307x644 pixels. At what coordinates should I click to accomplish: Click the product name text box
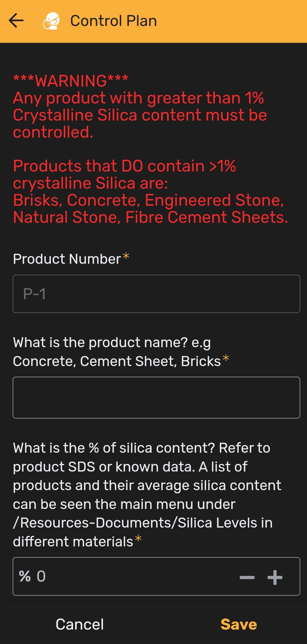(x=156, y=397)
